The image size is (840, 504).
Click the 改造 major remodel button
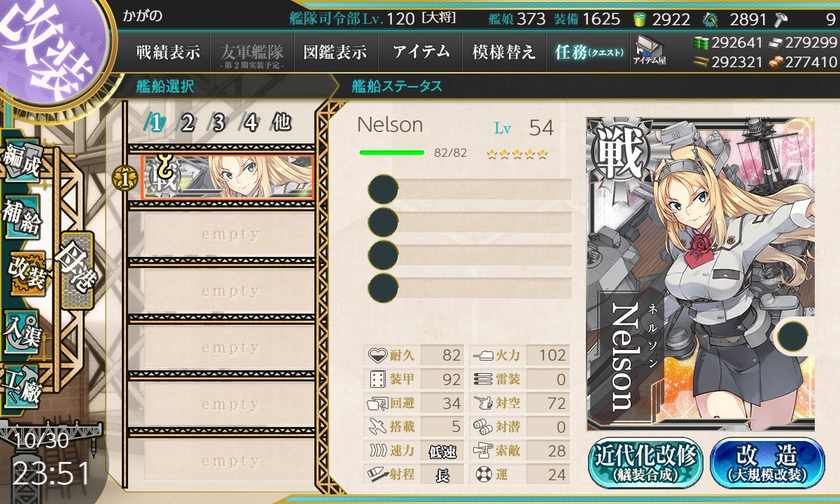pos(767,463)
